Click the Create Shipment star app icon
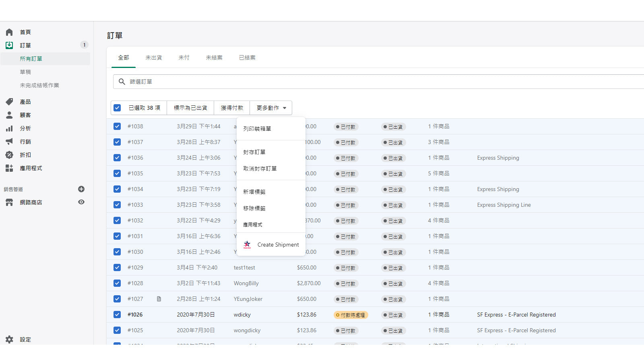Screen dimensions: 644x362 click(x=247, y=245)
